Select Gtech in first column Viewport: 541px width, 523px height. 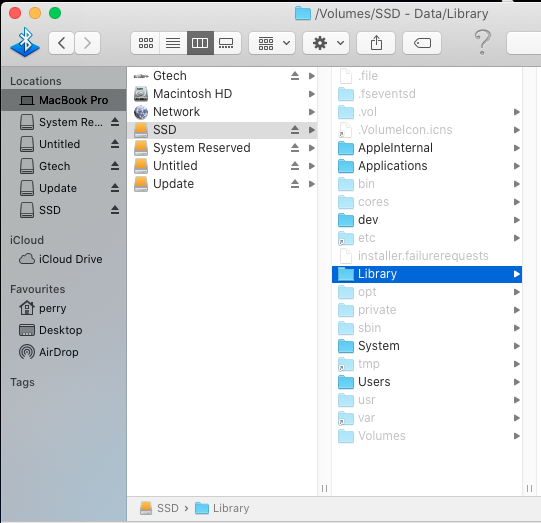pos(222,76)
